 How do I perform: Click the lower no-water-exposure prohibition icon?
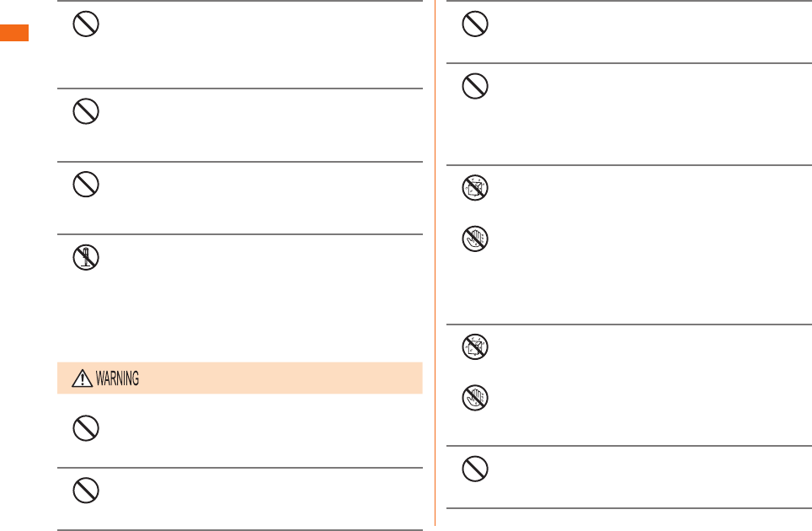[x=475, y=346]
